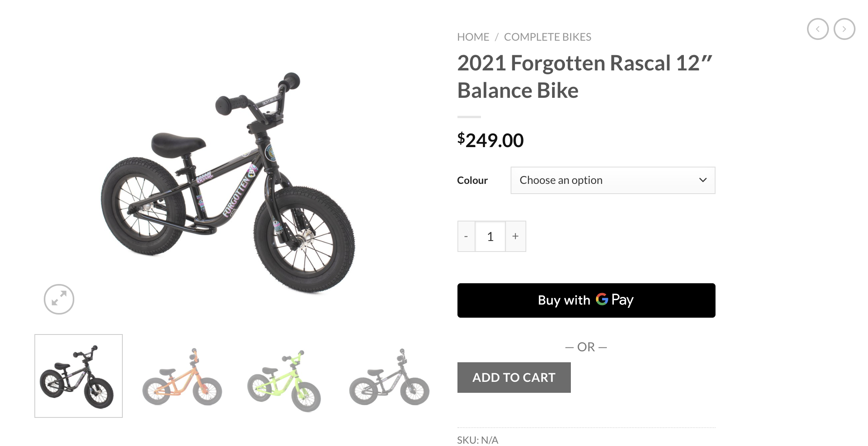Click the quantity input field
This screenshot has height=446, width=868.
(x=490, y=236)
